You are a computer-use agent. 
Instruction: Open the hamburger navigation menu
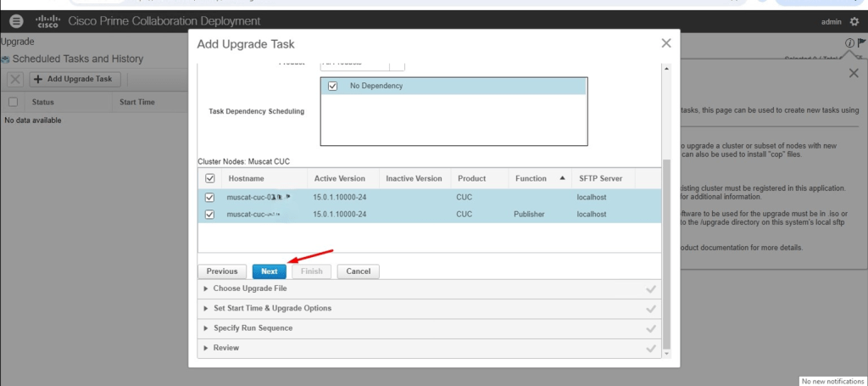coord(16,20)
